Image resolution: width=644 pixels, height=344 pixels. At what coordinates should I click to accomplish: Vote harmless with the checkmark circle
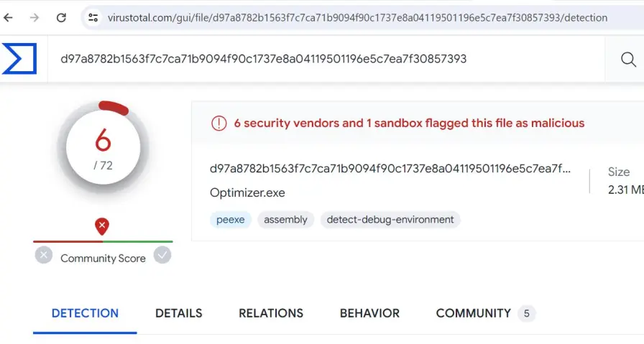point(162,256)
